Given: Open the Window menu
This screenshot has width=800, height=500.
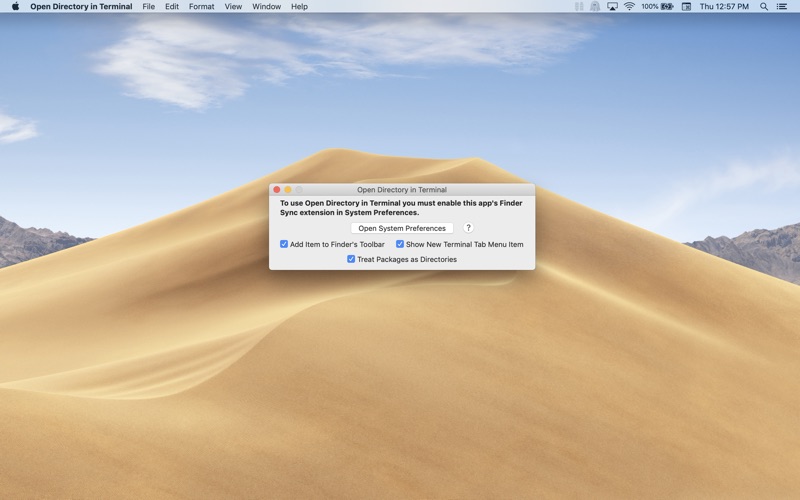Looking at the screenshot, I should tap(266, 7).
